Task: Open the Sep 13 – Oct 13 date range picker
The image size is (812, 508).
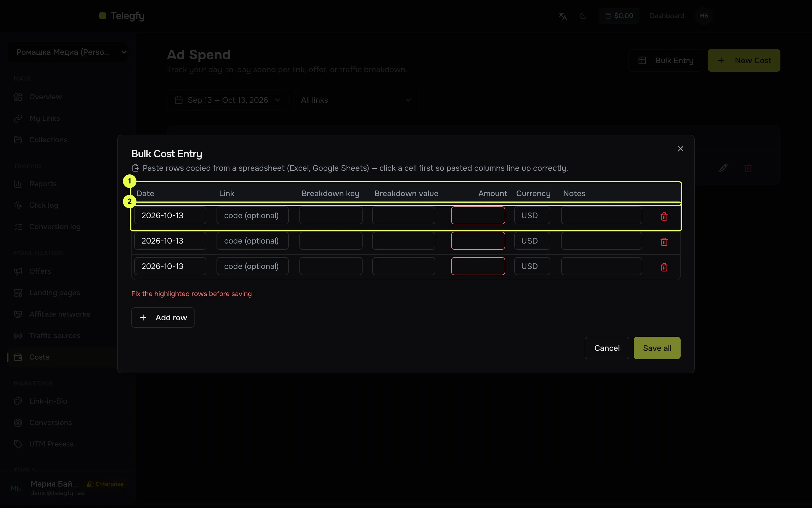Action: point(228,100)
